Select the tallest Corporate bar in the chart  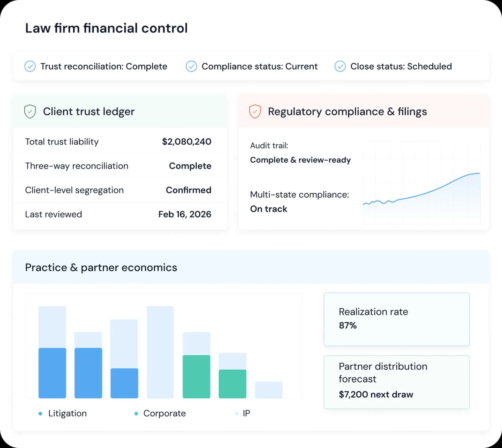pyautogui.click(x=196, y=376)
